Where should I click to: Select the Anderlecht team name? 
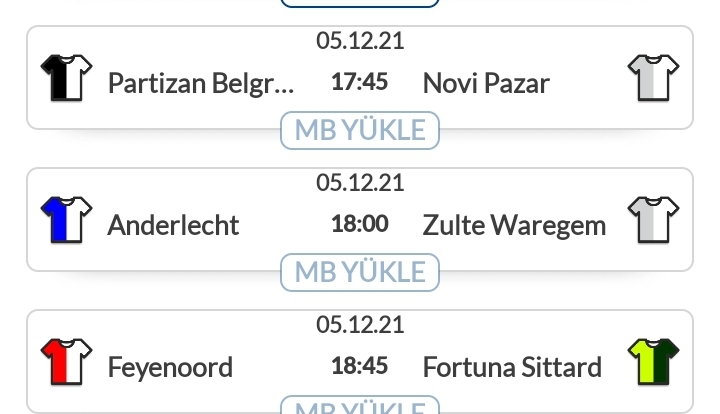click(173, 225)
